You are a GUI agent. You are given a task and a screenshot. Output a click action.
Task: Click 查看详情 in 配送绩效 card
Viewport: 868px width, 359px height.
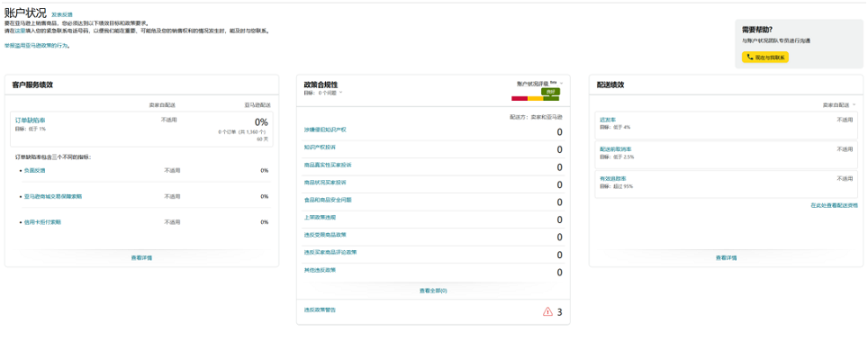click(726, 257)
